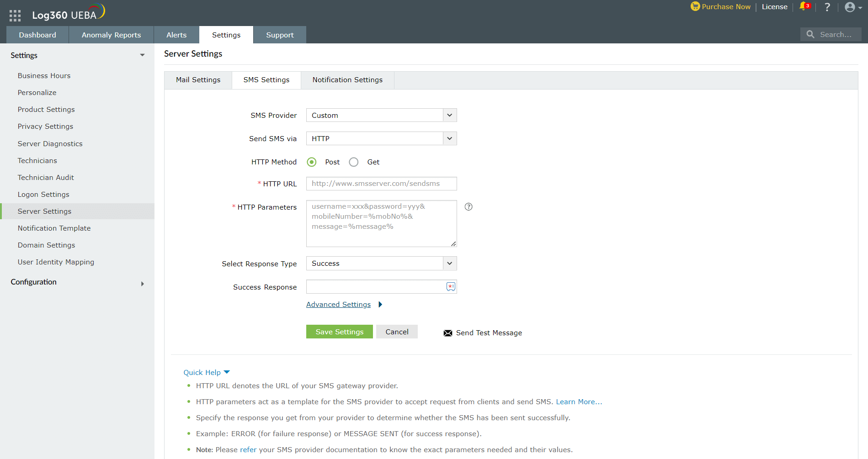Image resolution: width=868 pixels, height=459 pixels.
Task: Click the HTTP Parameters help icon
Action: point(469,207)
